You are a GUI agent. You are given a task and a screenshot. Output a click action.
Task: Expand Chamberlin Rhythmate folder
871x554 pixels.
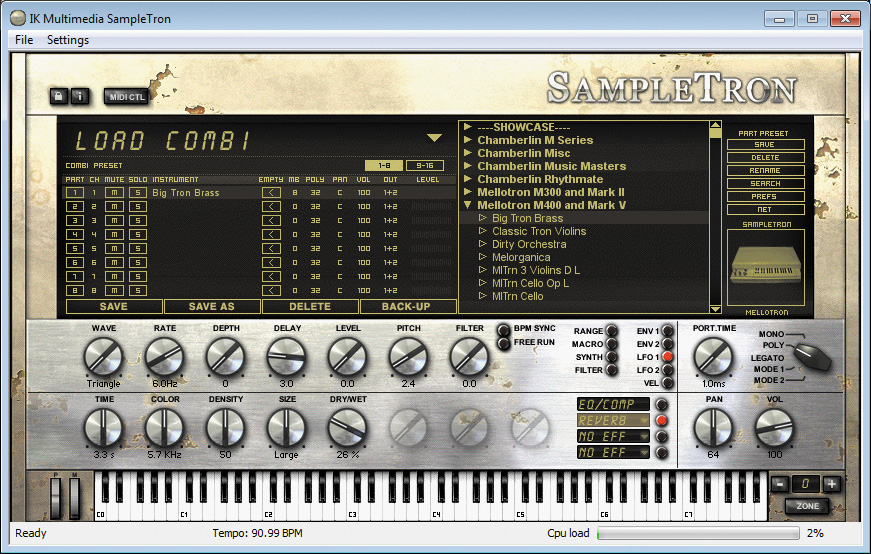468,179
